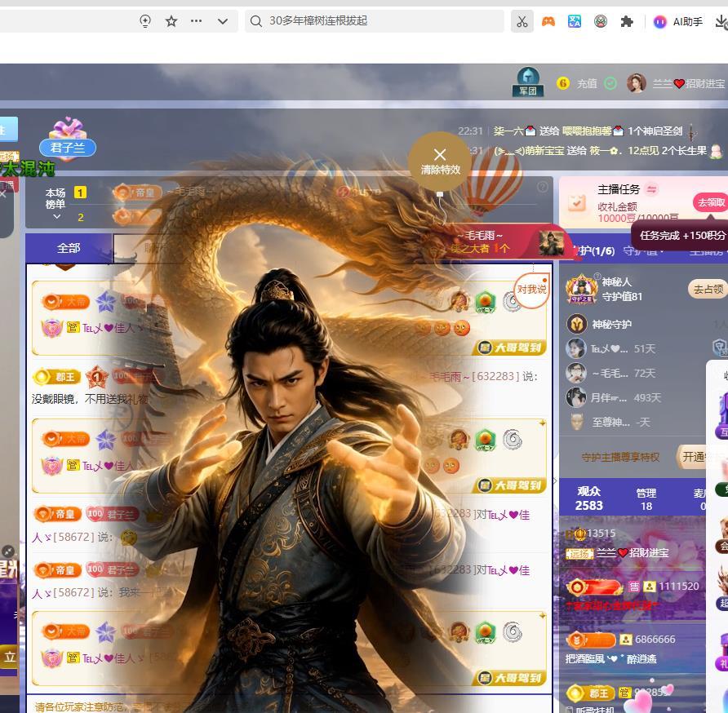Open the three-dot more options menu
The height and width of the screenshot is (713, 728).
pyautogui.click(x=197, y=21)
